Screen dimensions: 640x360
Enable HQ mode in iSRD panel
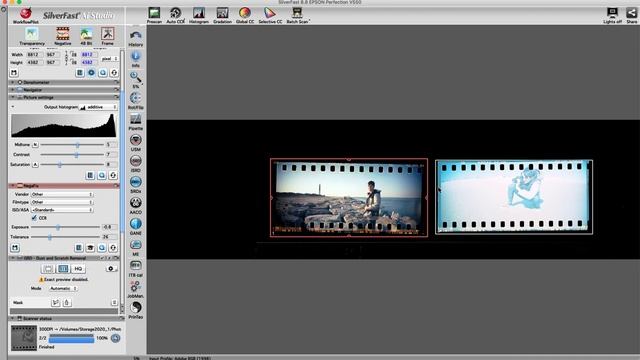click(x=78, y=269)
